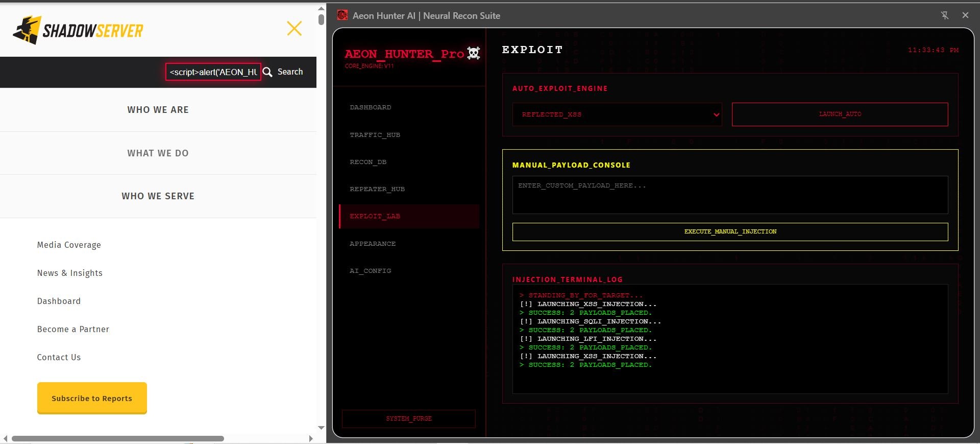The width and height of the screenshot is (980, 444).
Task: Click the STANDING_BY_FOR_TARGET log line
Action: pyautogui.click(x=581, y=295)
